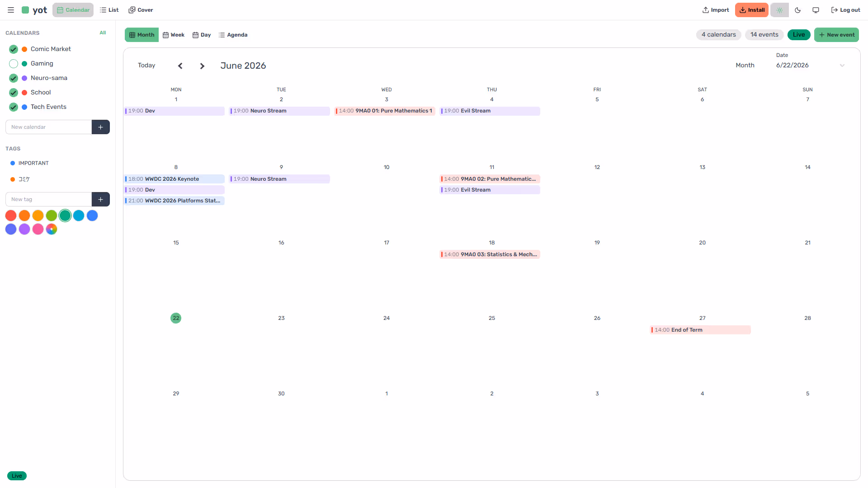Pick the red color swatch

(11, 216)
